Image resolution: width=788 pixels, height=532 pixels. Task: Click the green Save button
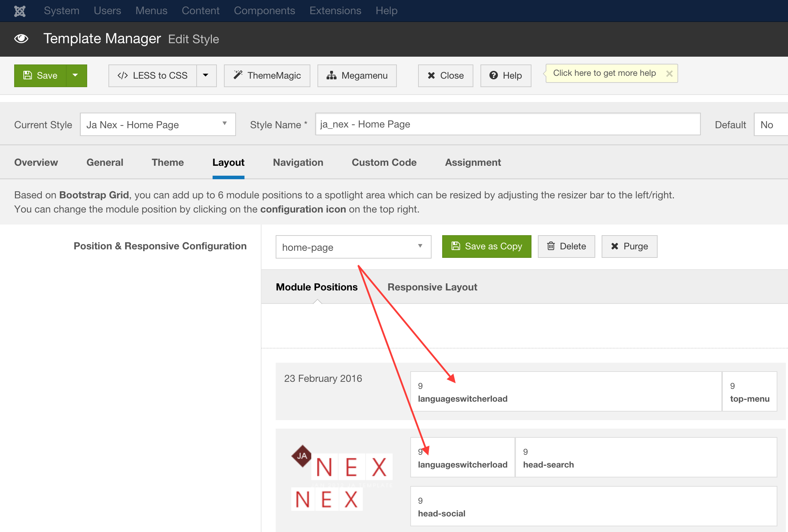click(x=40, y=75)
